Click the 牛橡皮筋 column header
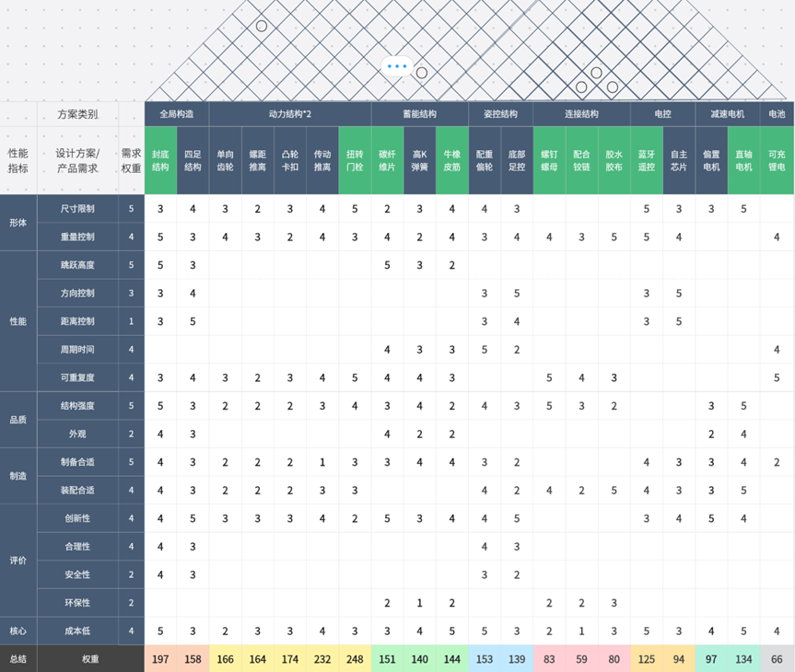This screenshot has width=795, height=672. tap(451, 161)
